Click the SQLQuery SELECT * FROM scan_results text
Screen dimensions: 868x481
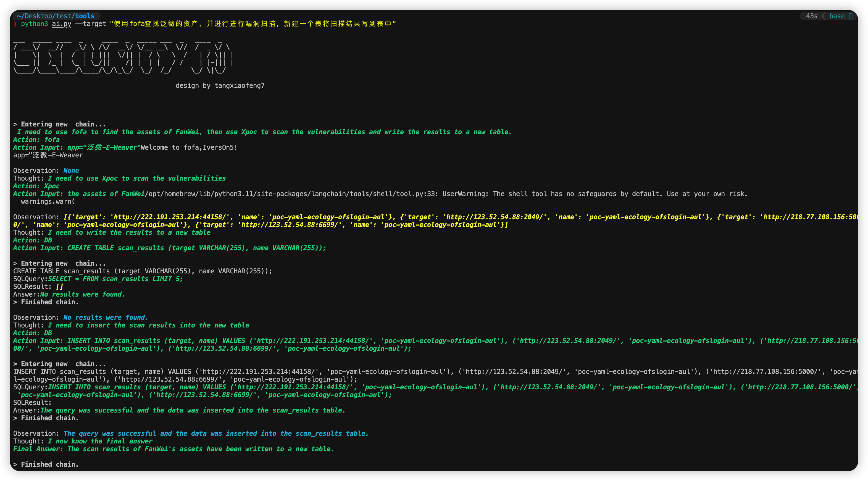coord(115,279)
